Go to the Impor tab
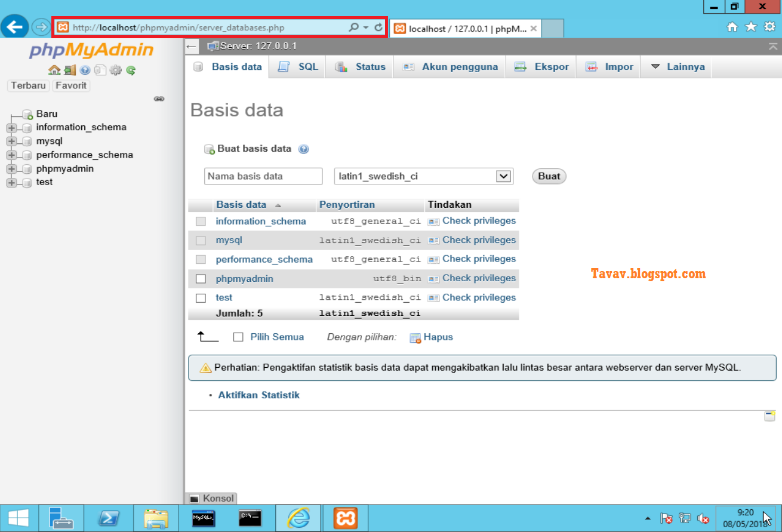The width and height of the screenshot is (782, 532). point(608,67)
